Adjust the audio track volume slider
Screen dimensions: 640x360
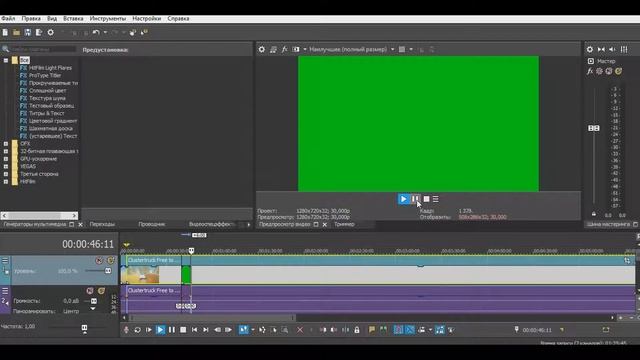click(93, 301)
